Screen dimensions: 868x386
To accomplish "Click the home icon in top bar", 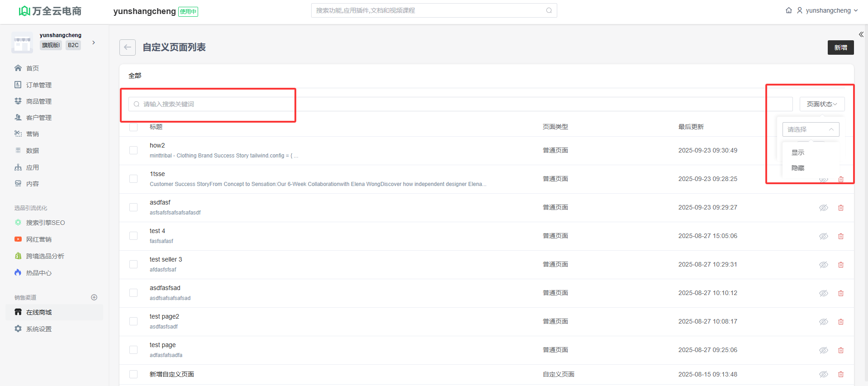I will coord(789,10).
